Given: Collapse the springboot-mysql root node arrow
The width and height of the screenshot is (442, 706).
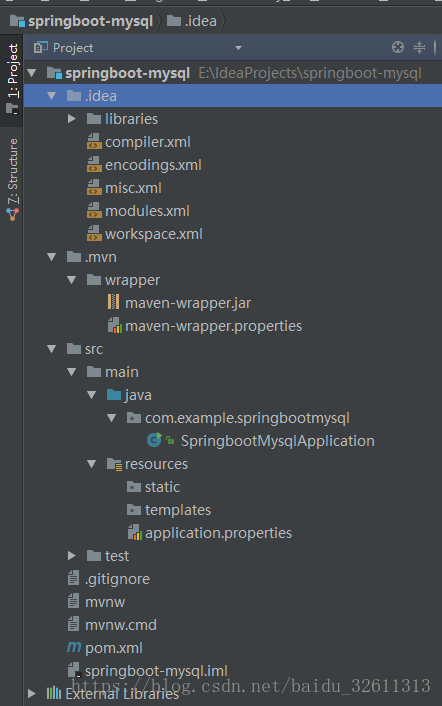Looking at the screenshot, I should click(32, 72).
